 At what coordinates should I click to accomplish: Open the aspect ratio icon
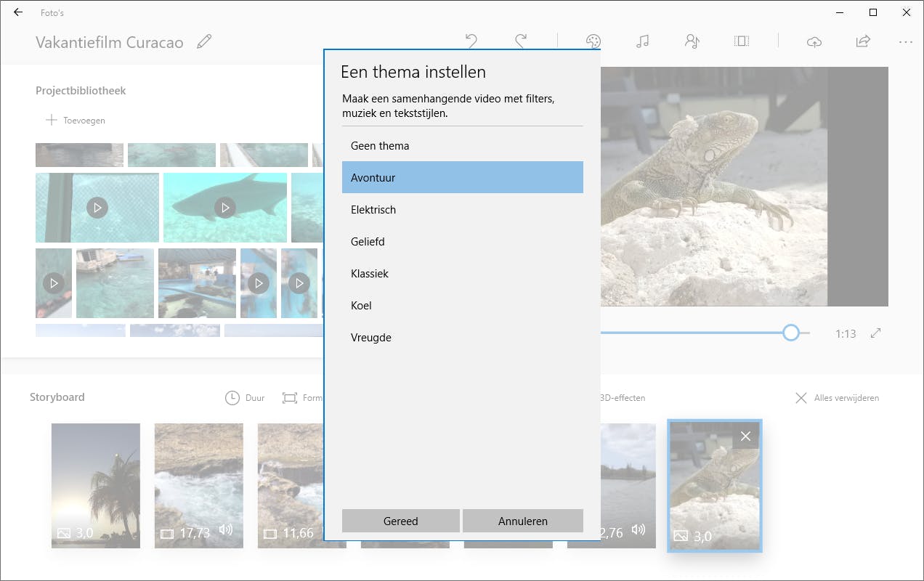[741, 41]
